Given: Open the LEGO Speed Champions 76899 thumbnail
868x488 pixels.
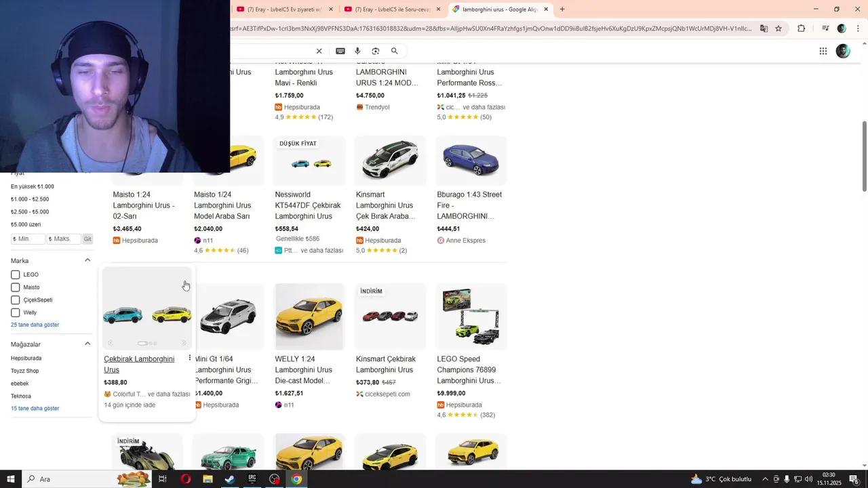Looking at the screenshot, I should coord(471,317).
